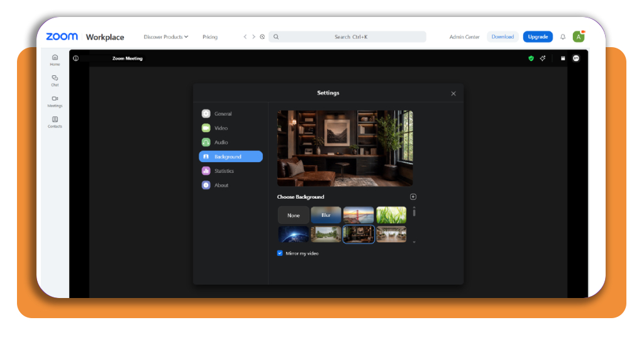644x337 pixels.
Task: Open Chat in the left sidebar
Action: click(x=55, y=81)
